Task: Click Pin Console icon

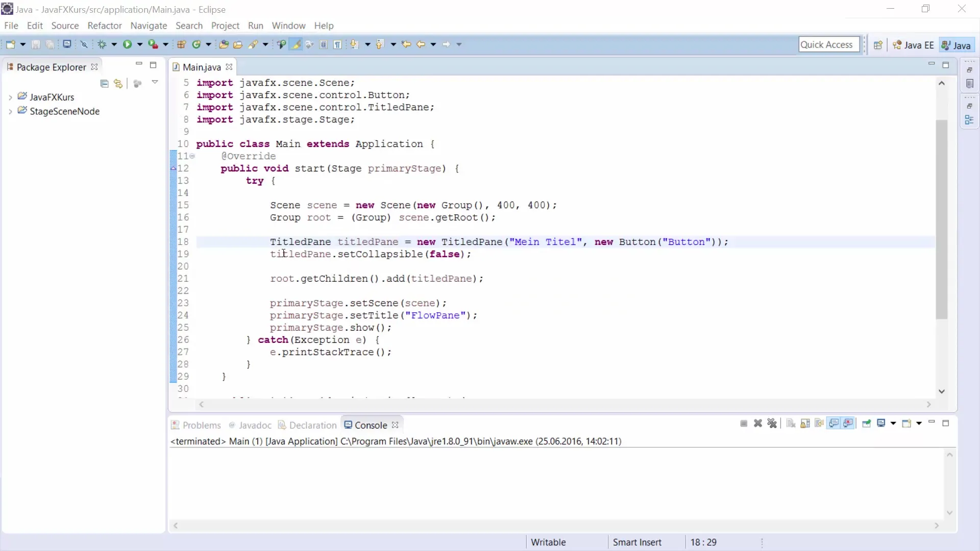Action: tap(866, 423)
